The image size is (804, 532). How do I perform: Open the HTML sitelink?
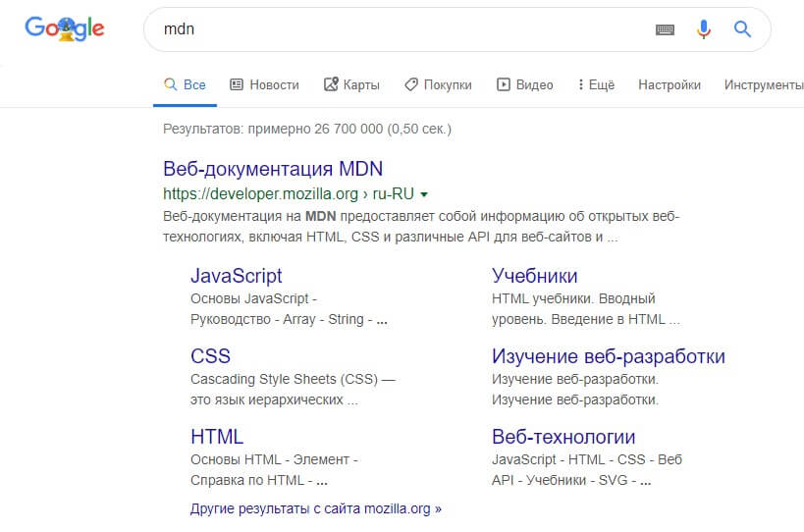pos(216,437)
